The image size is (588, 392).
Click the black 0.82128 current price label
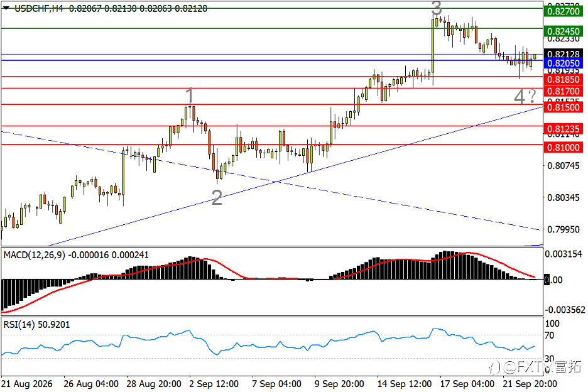click(563, 54)
